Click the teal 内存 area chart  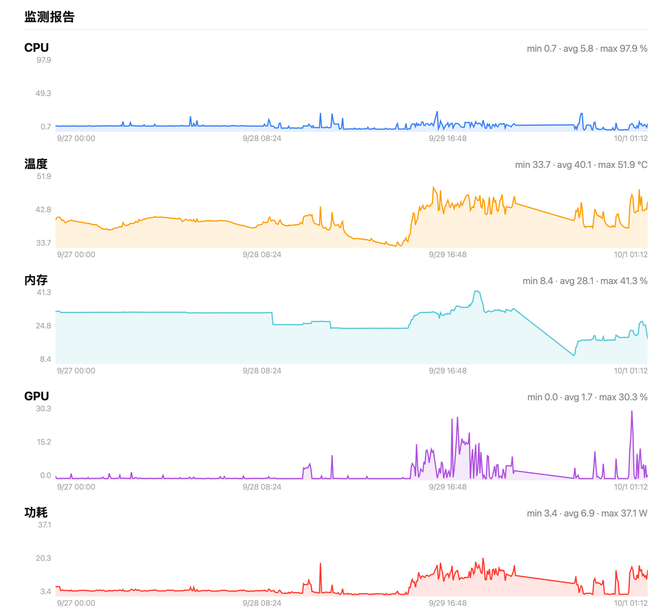352,328
